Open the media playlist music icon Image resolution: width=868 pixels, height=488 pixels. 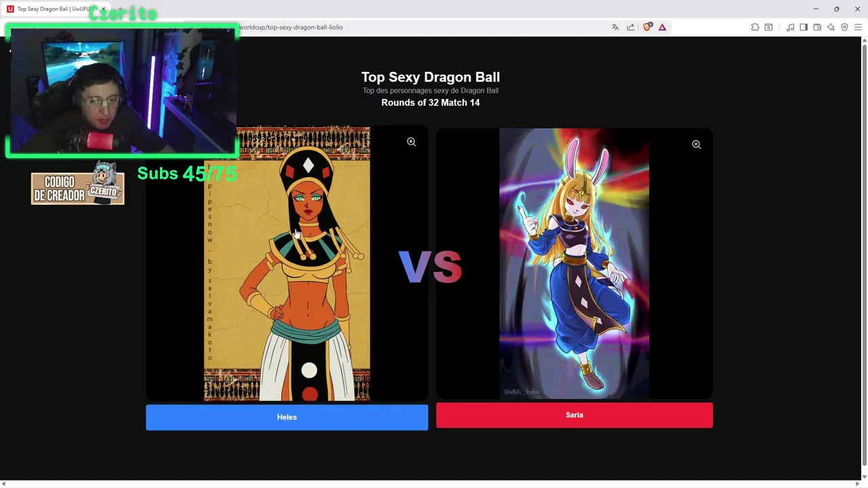790,27
